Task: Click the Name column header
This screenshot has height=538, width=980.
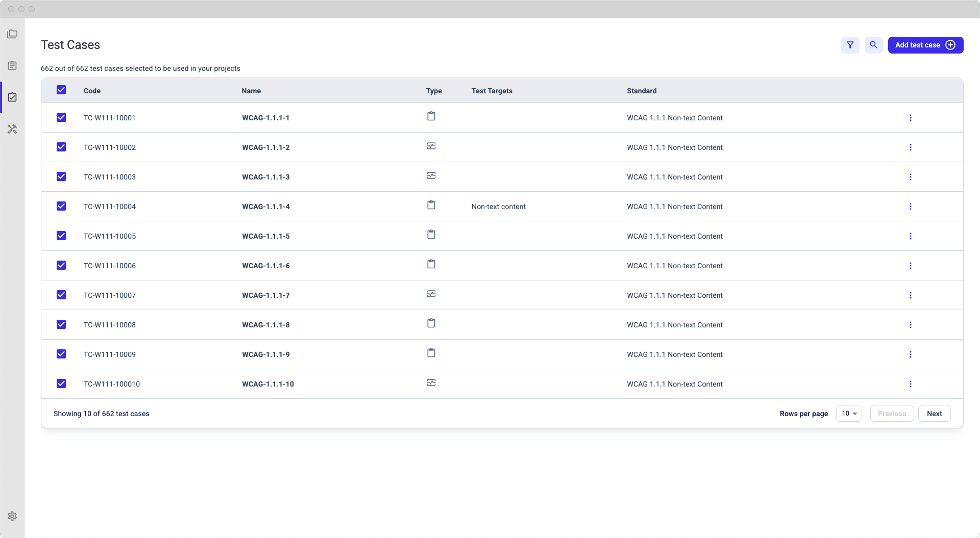Action: tap(251, 91)
